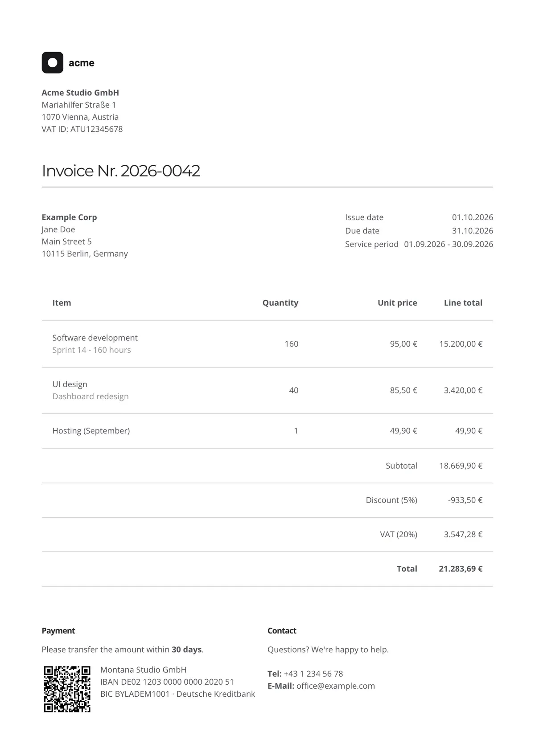535x756 pixels.
Task: Click the 'Montana Studio GmbH' payee name
Action: 144,670
